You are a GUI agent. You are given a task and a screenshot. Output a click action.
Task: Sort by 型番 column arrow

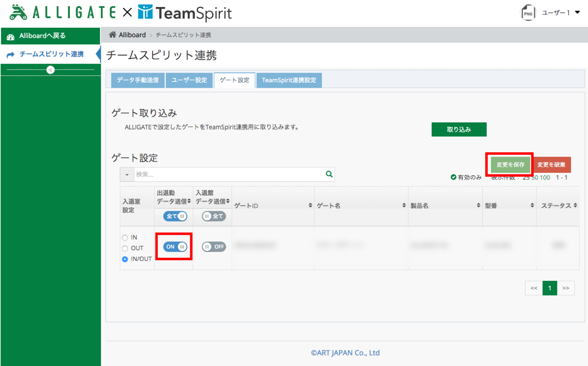click(532, 206)
